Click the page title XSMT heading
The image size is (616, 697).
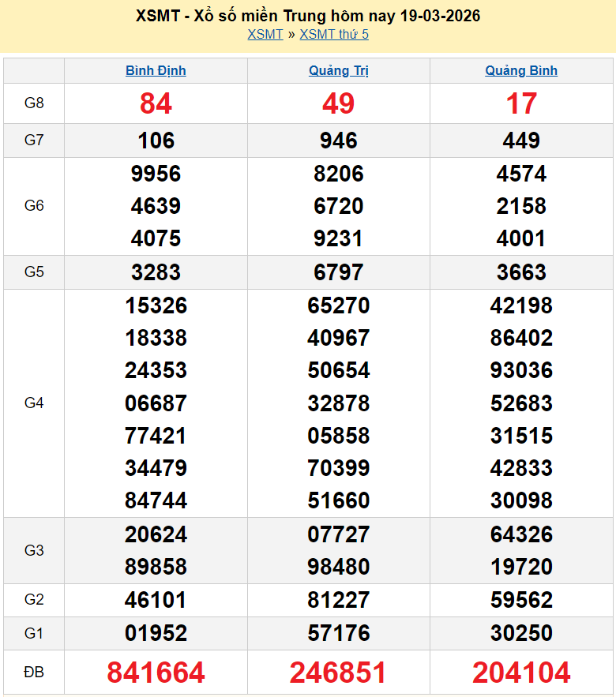click(308, 16)
